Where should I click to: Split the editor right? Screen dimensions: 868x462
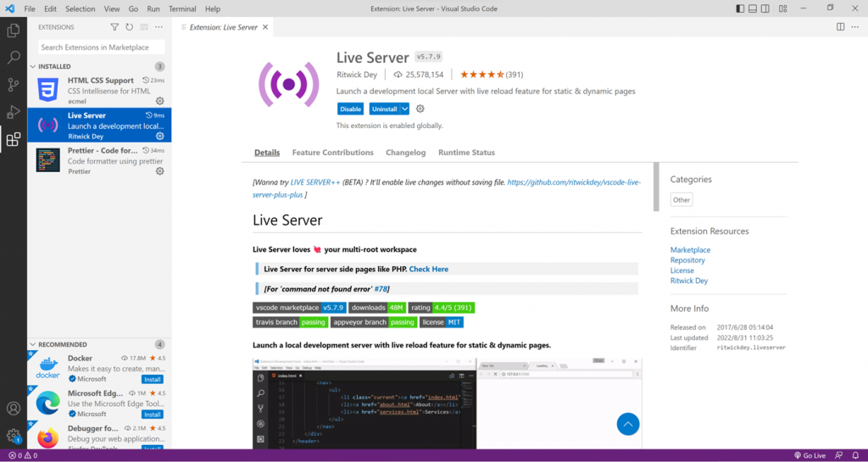click(x=840, y=27)
